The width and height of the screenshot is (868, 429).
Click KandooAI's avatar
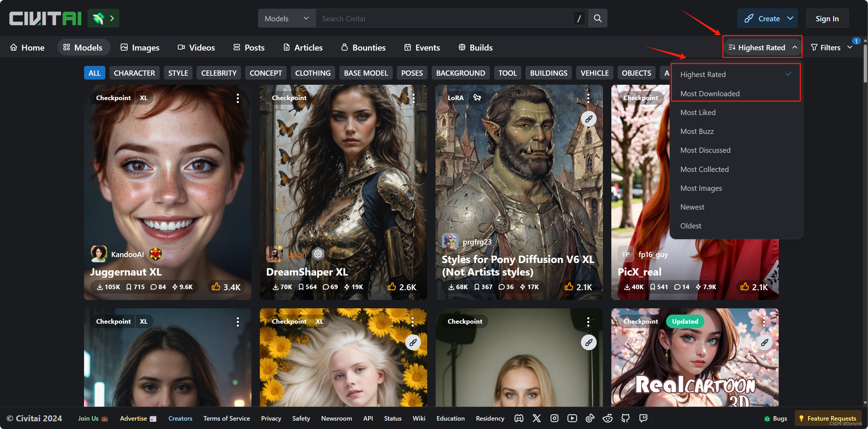[99, 254]
